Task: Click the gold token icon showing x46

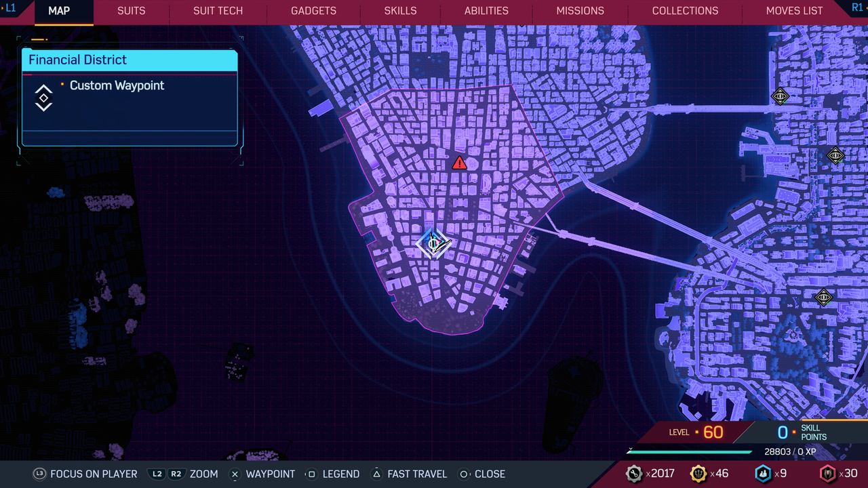Action: pyautogui.click(x=698, y=474)
